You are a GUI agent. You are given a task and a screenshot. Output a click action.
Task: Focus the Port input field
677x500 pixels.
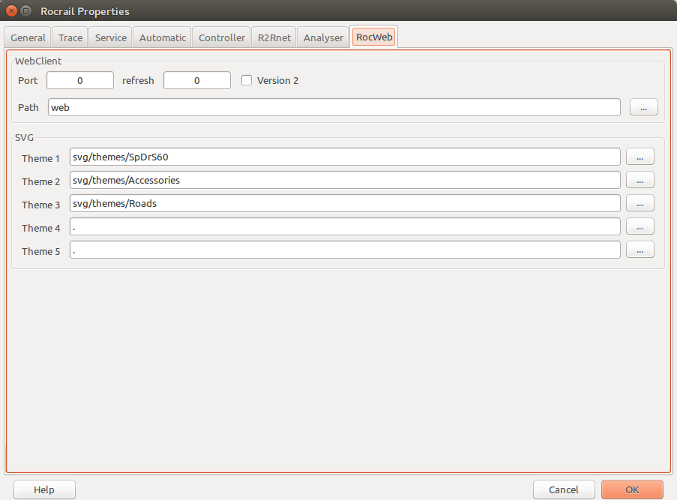coord(80,80)
